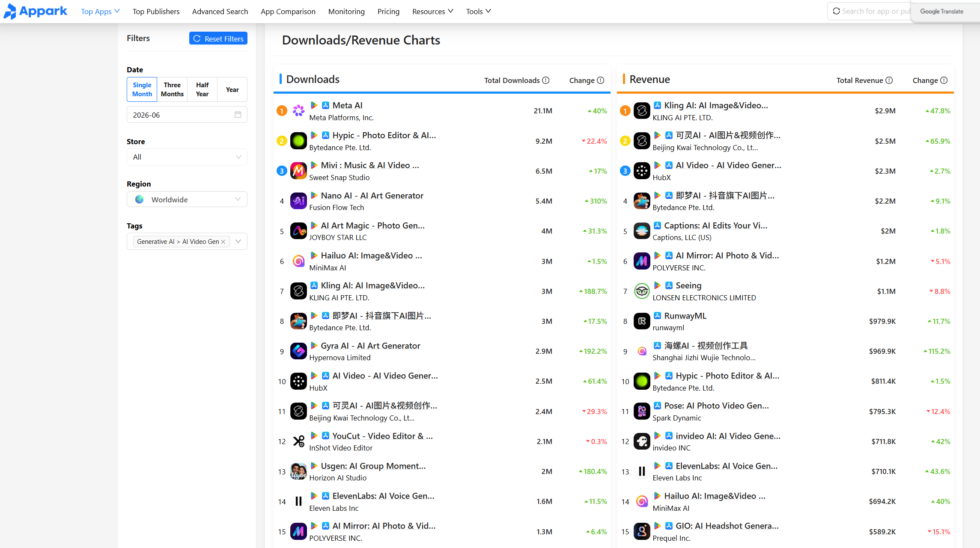Click the 21.1M downloads value for Meta AI
The height and width of the screenshot is (548, 980).
543,111
